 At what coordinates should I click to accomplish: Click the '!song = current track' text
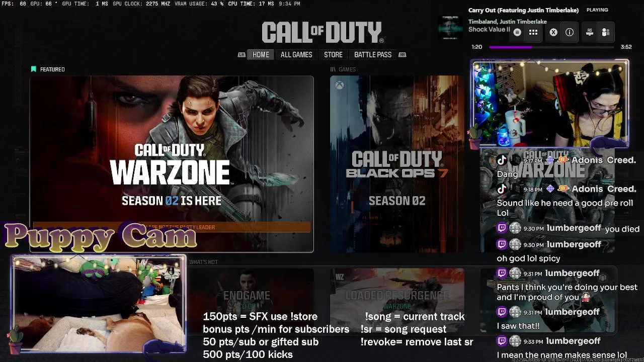415,317
